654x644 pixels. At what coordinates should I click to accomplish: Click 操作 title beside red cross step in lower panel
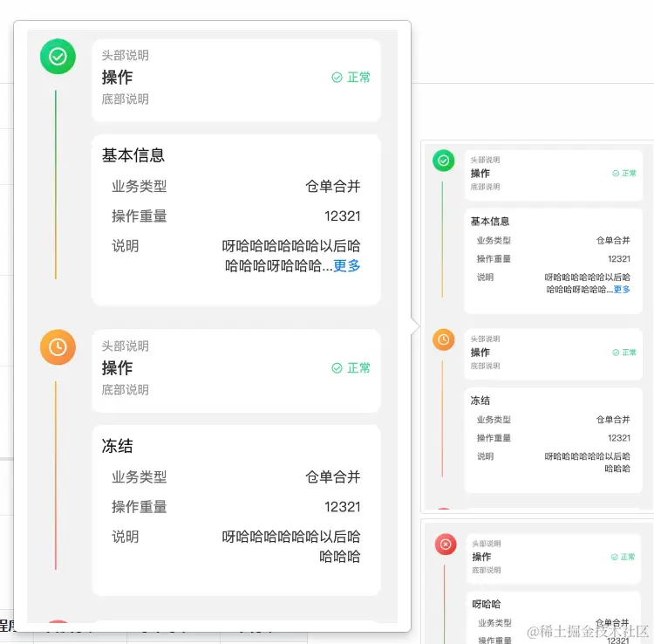pos(481,557)
